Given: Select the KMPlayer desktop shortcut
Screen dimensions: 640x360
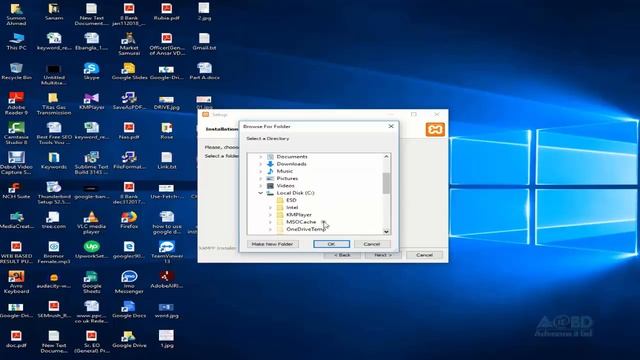Looking at the screenshot, I should 91,102.
